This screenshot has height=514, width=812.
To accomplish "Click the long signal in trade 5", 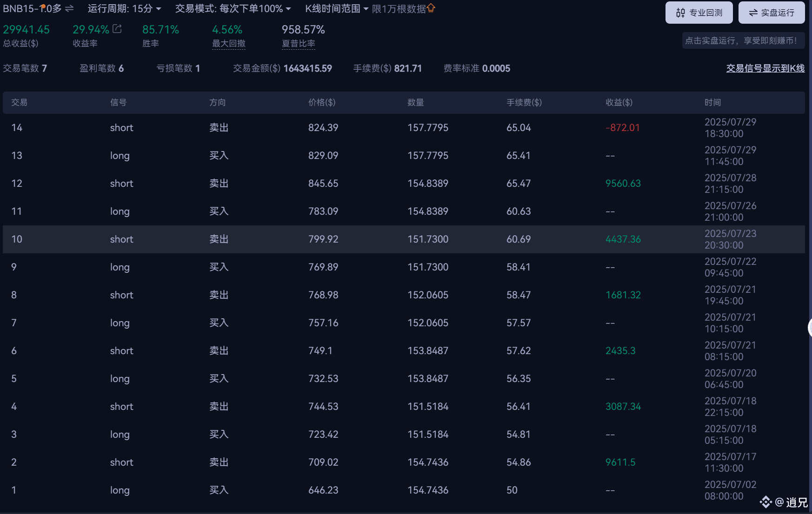I will click(120, 379).
